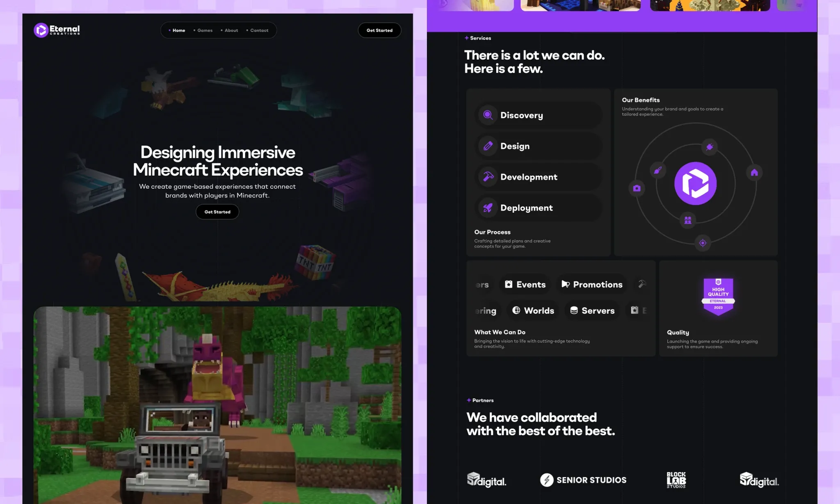Viewport: 840px width, 504px height.
Task: Click the Eternal Creations logo
Action: (x=57, y=30)
